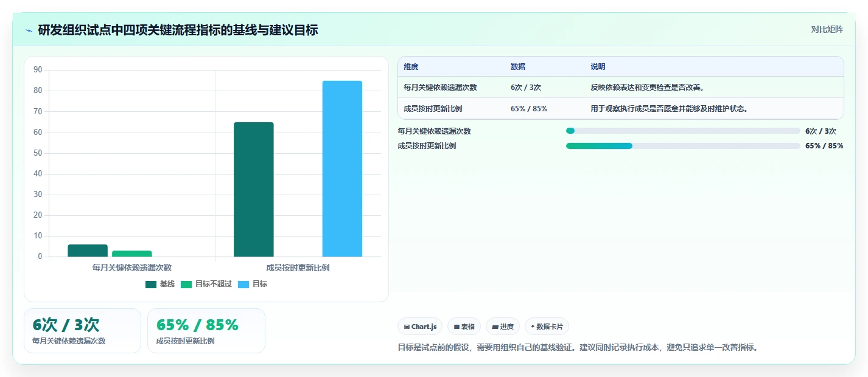
Task: Open the 6次 / 3次 data card
Action: 82,331
